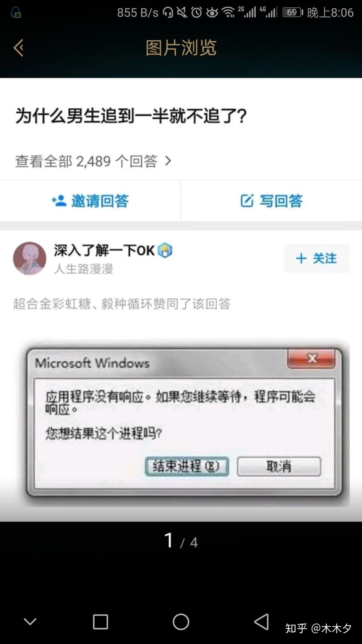Click 邀请回答 tab
362x644 pixels.
click(x=90, y=201)
